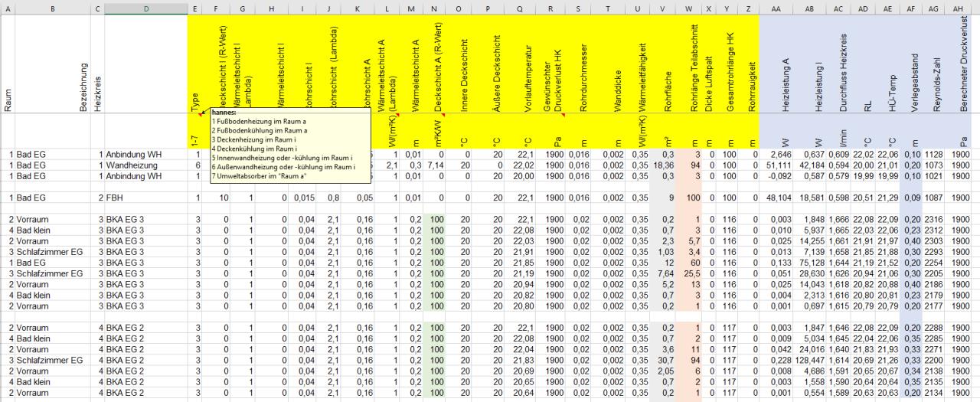Select column N header letter
This screenshot has height=402, width=980.
click(434, 8)
